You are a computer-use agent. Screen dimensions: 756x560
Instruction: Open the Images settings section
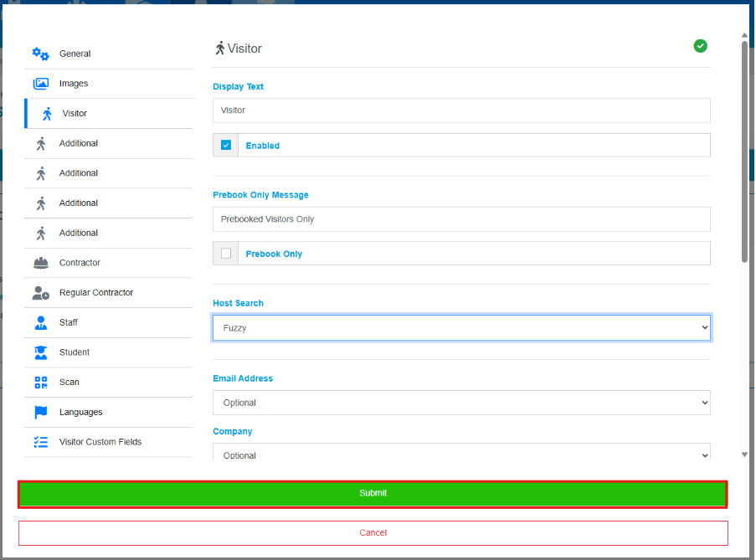tap(109, 84)
